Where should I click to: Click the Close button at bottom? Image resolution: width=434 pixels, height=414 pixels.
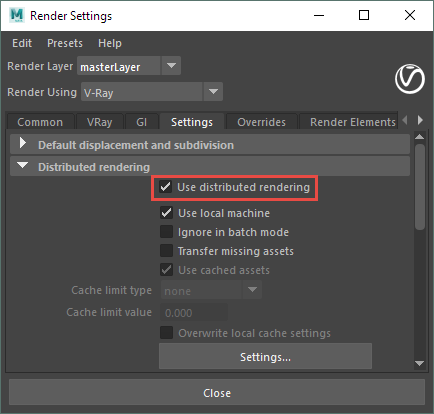pos(217,393)
